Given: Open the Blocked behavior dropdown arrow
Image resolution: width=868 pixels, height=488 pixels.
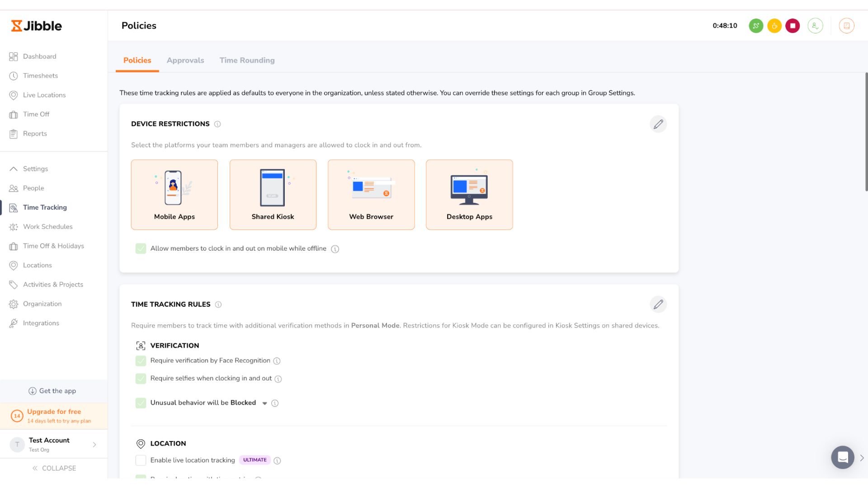Looking at the screenshot, I should point(264,403).
